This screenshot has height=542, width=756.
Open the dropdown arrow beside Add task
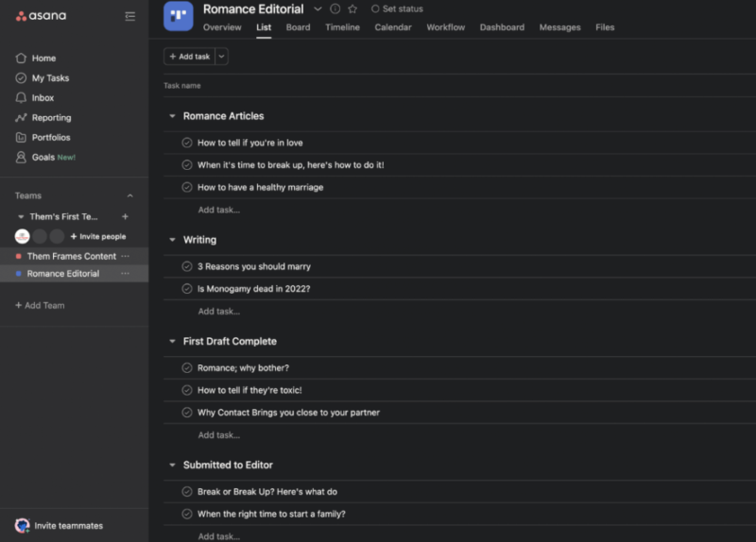pos(222,57)
